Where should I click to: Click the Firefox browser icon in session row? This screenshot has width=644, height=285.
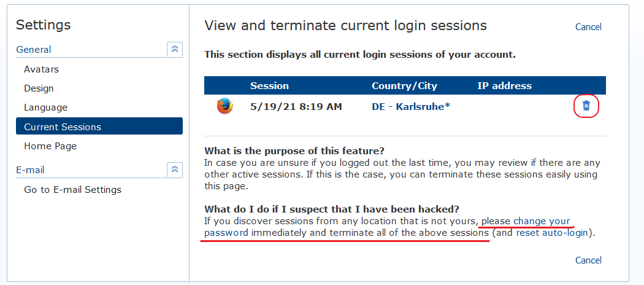[x=224, y=106]
